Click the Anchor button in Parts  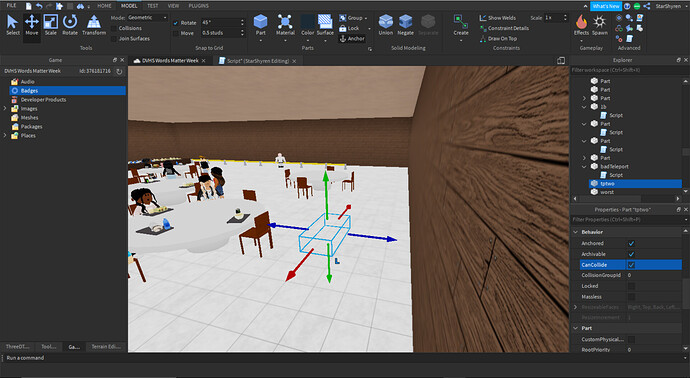(x=352, y=39)
